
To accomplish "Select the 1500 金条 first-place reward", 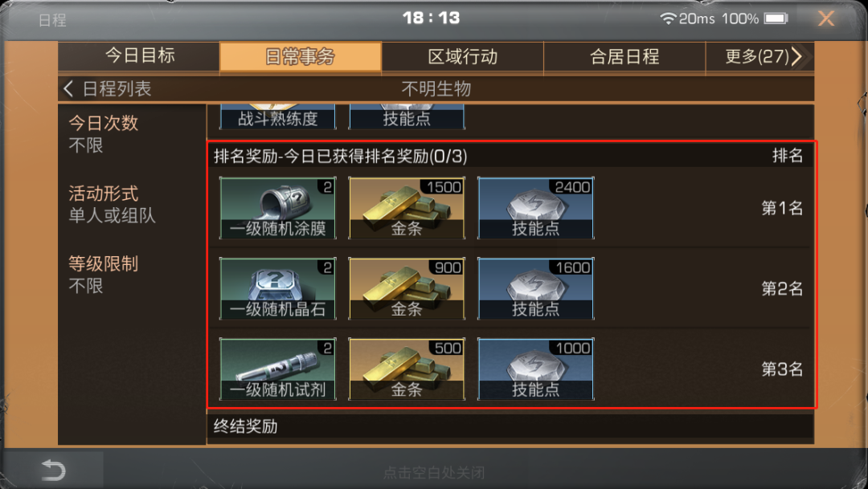I will click(407, 208).
